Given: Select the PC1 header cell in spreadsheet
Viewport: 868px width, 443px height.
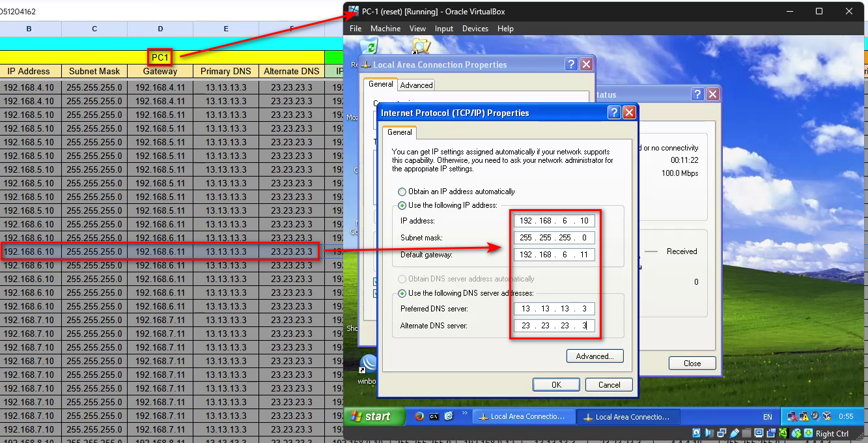Looking at the screenshot, I should tap(160, 57).
